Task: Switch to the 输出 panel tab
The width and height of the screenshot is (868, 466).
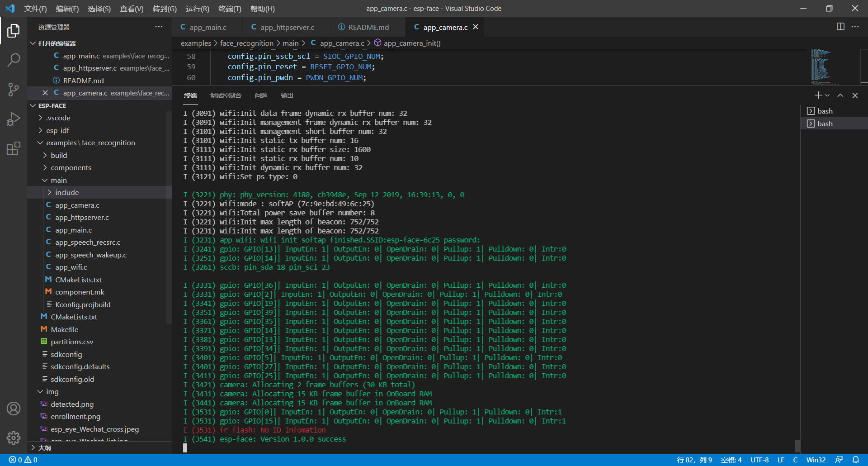Action: click(x=287, y=95)
